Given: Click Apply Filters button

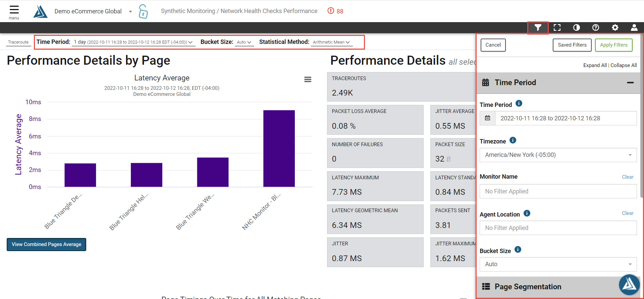Looking at the screenshot, I should click(x=614, y=45).
